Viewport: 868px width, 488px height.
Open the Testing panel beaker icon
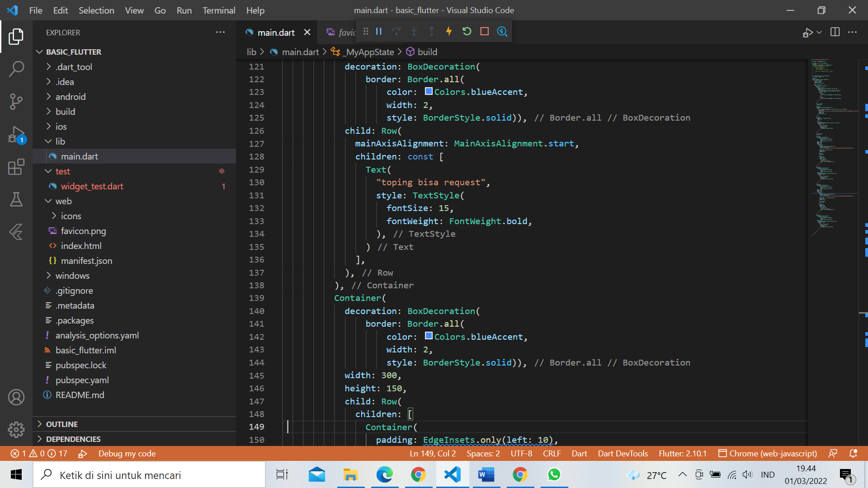pyautogui.click(x=16, y=200)
